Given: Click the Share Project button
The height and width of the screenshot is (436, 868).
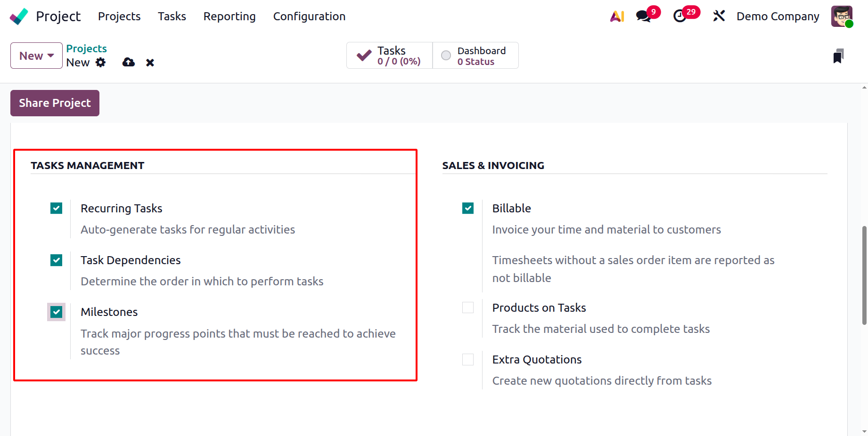Looking at the screenshot, I should [55, 103].
